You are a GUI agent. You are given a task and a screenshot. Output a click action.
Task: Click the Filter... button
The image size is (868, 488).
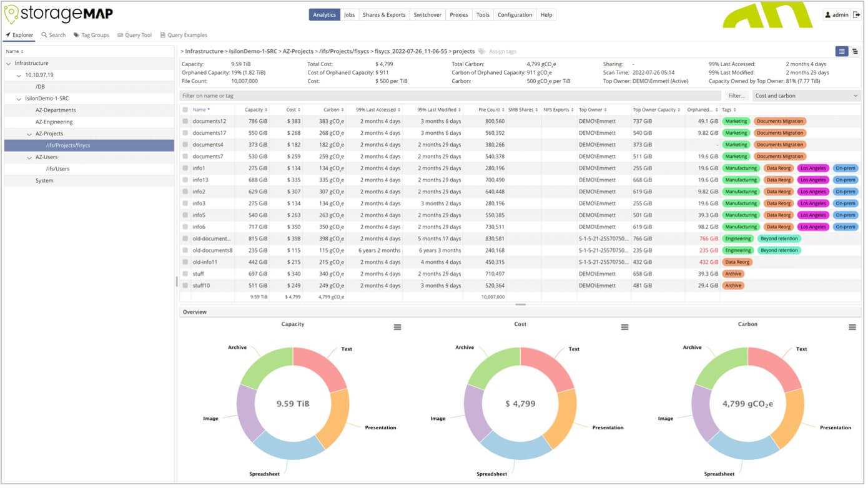[736, 96]
